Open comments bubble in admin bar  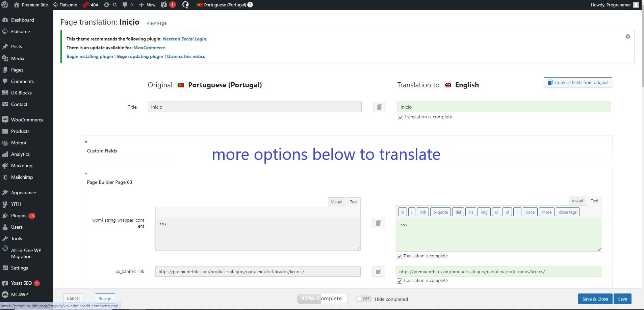point(127,5)
